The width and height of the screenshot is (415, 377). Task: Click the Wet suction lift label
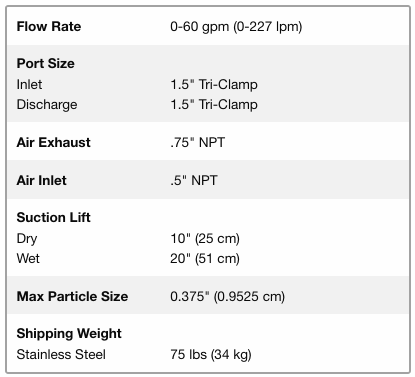coord(28,258)
